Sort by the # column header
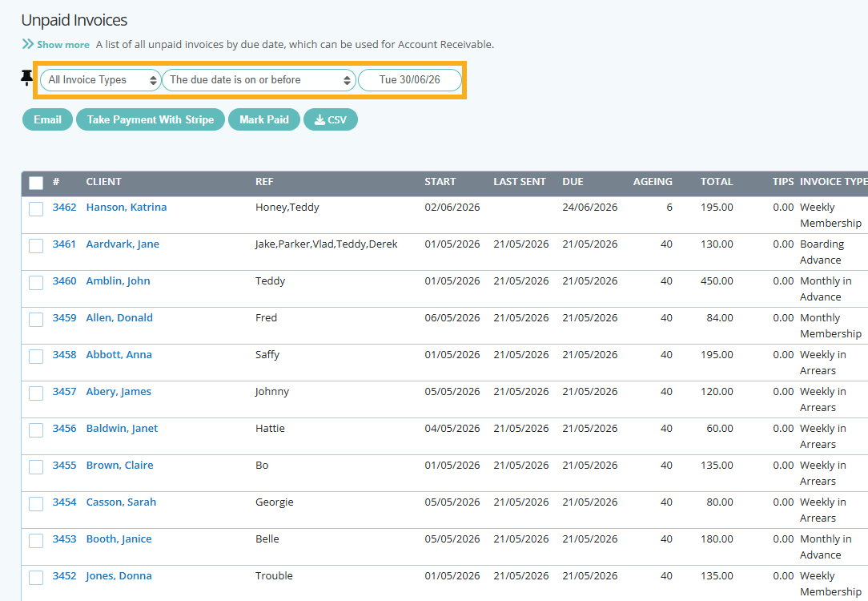The height and width of the screenshot is (601, 868). (x=56, y=182)
